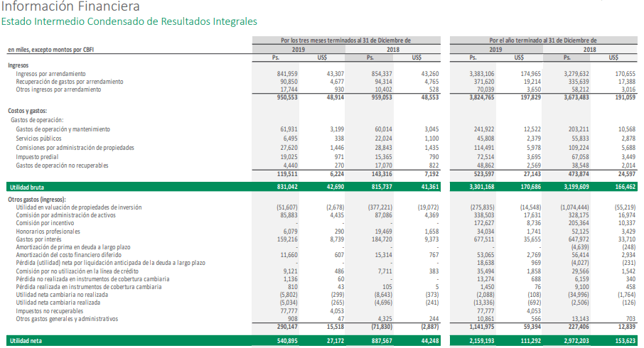Select 'Gastos de operación:' subsection label
This screenshot has height=348, width=644.
tap(37, 120)
